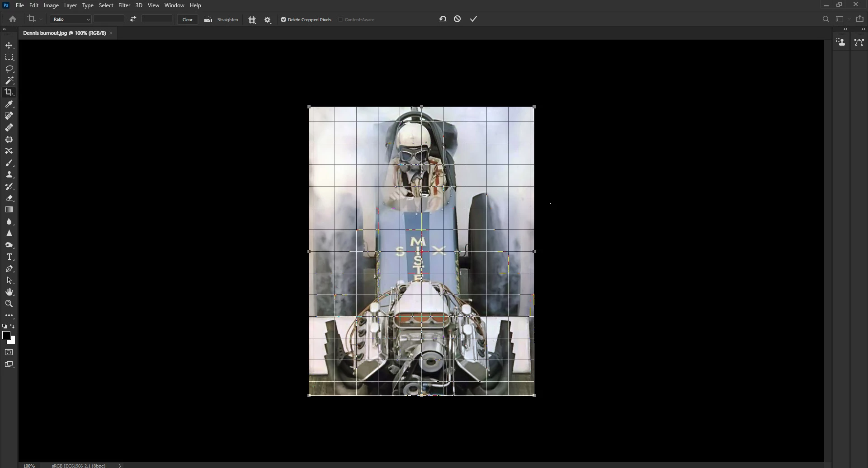Viewport: 868px width, 468px height.
Task: Expand the tools panel double arrows
Action: [x=4, y=29]
